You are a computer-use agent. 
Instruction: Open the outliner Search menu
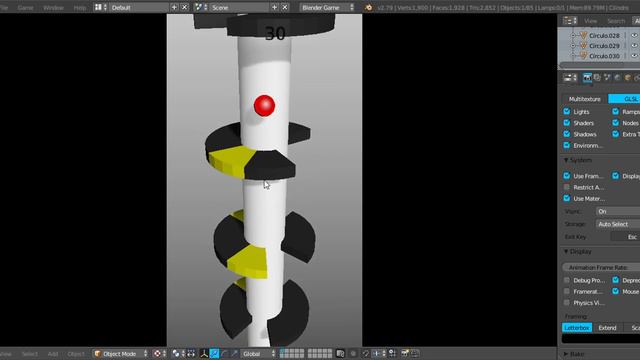(616, 21)
